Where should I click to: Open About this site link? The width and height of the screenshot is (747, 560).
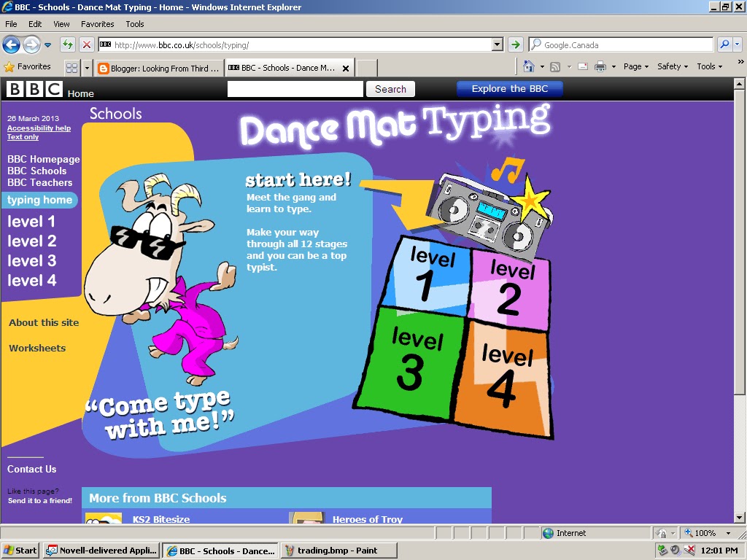[x=44, y=322]
